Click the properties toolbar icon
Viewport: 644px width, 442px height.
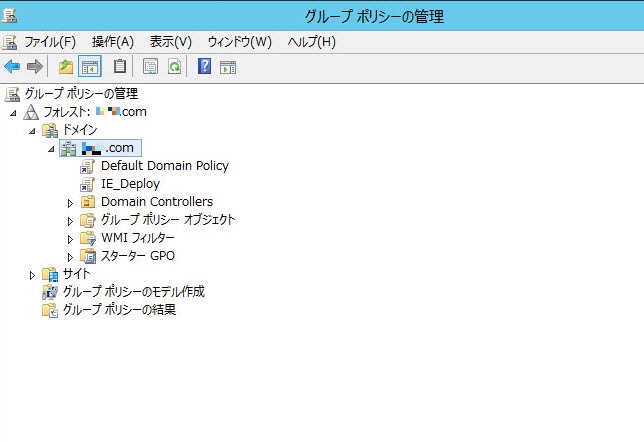pos(151,67)
